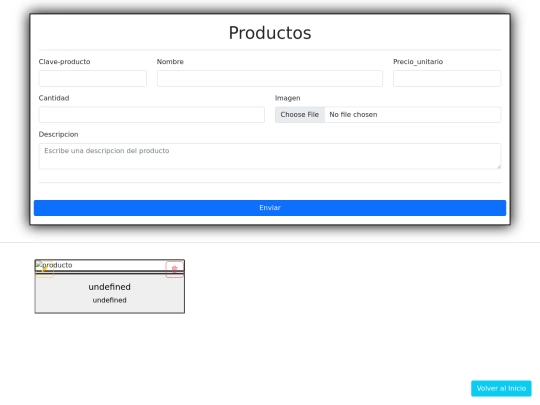Click the Descripcion textarea
The image size is (540, 405).
[x=270, y=156]
